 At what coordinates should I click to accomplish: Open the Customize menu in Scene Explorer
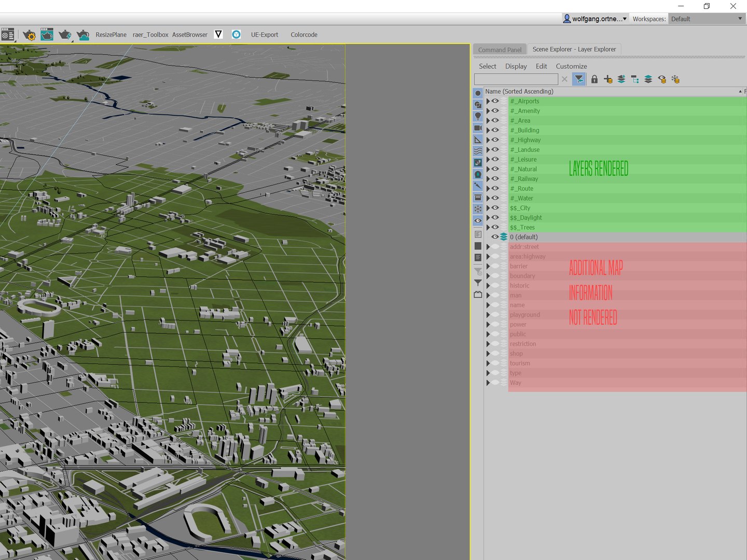pyautogui.click(x=571, y=66)
